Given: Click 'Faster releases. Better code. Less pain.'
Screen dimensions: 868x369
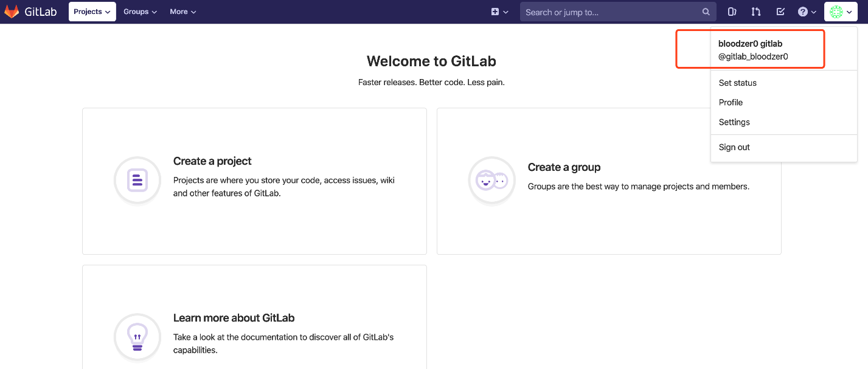Looking at the screenshot, I should pyautogui.click(x=431, y=82).
